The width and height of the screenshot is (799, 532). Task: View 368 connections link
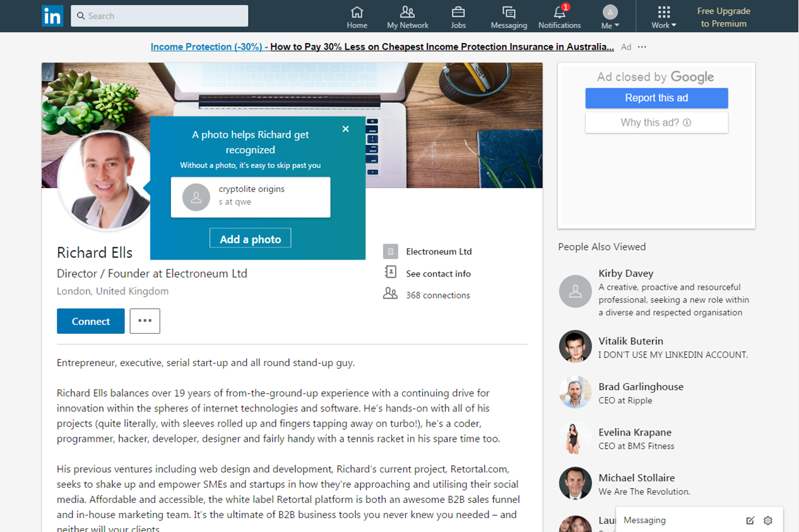coord(438,295)
